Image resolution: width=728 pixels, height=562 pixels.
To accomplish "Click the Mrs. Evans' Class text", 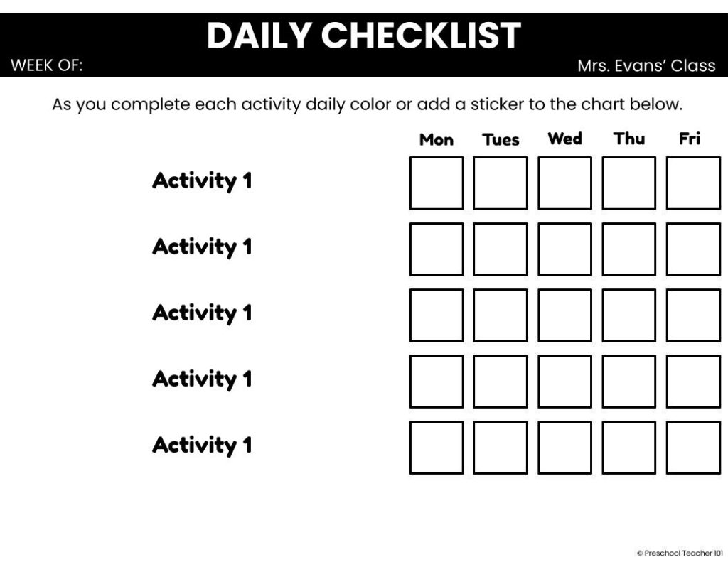I will 646,66.
